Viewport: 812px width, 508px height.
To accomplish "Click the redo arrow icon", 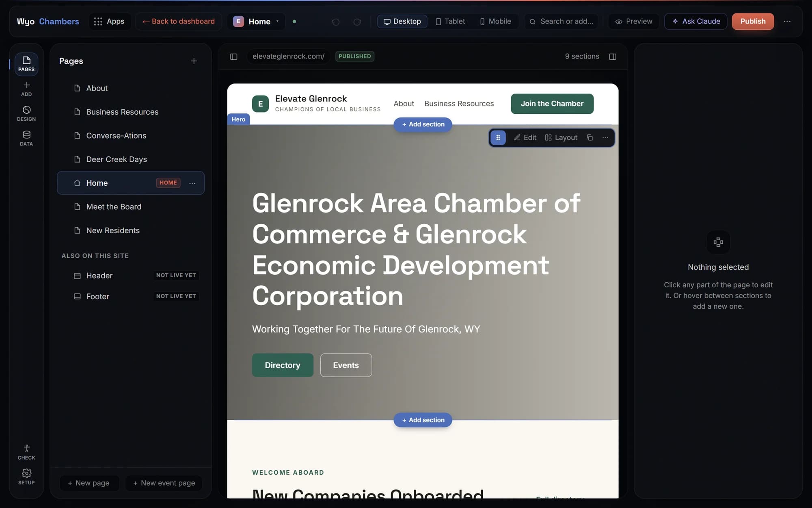I will click(357, 22).
